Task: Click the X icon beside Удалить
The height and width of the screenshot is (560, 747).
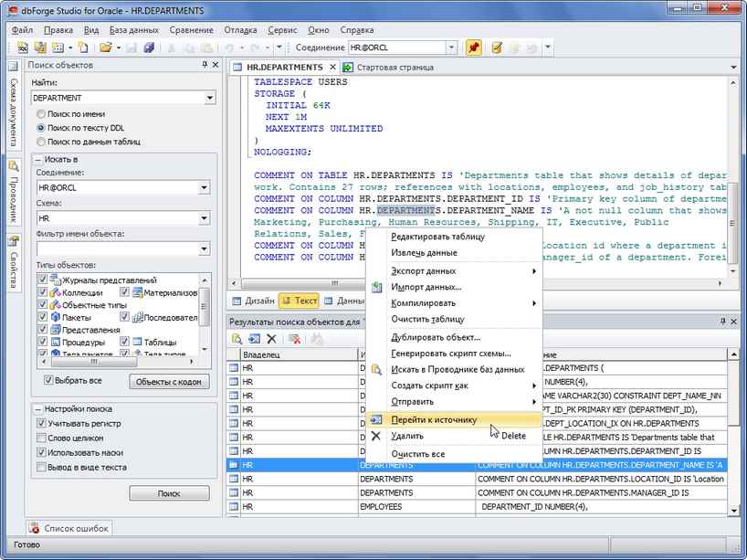Action: click(376, 436)
